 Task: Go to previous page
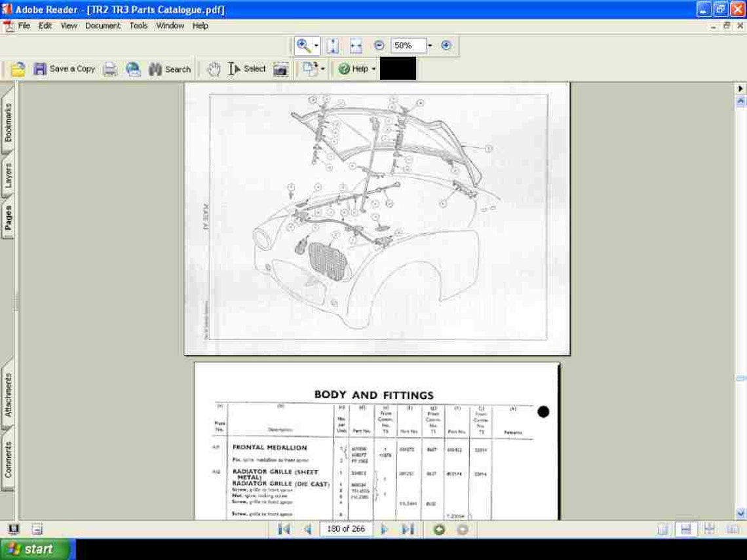[x=308, y=529]
